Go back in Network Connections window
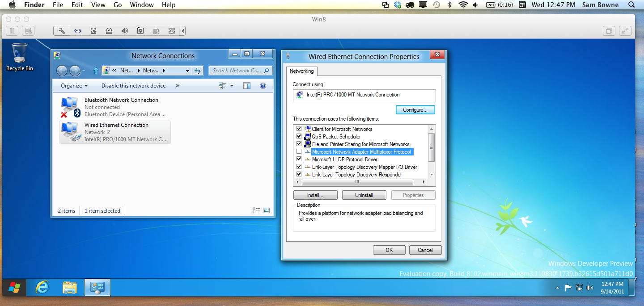Image resolution: width=644 pixels, height=306 pixels. (62, 71)
